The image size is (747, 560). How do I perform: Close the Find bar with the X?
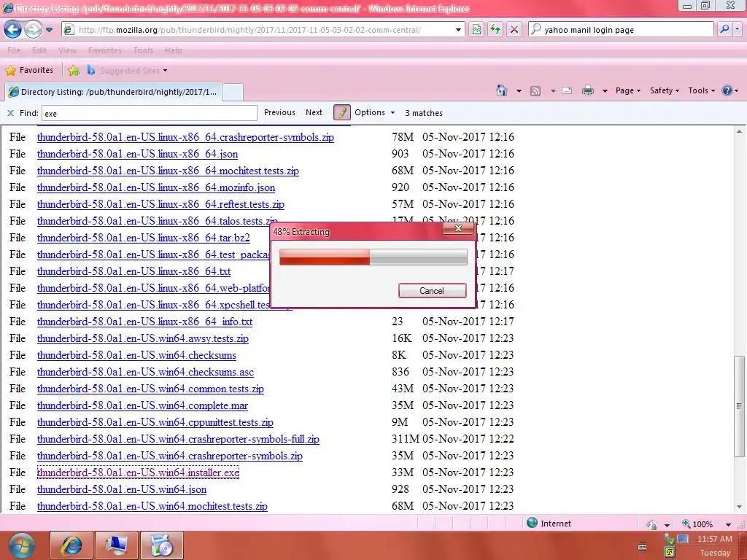click(x=10, y=113)
